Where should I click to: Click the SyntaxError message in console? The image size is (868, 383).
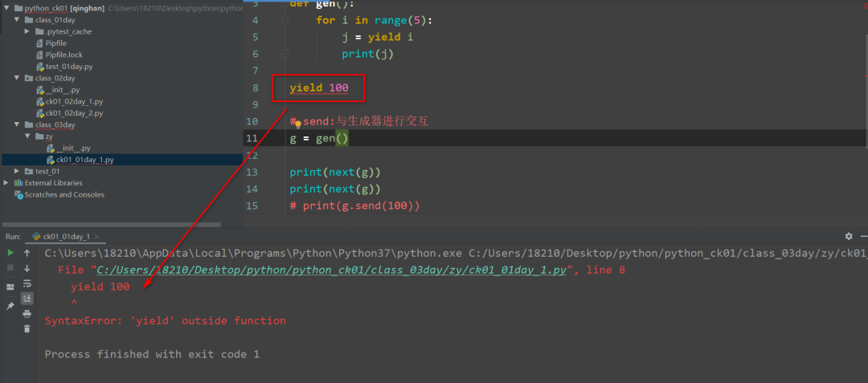[166, 320]
